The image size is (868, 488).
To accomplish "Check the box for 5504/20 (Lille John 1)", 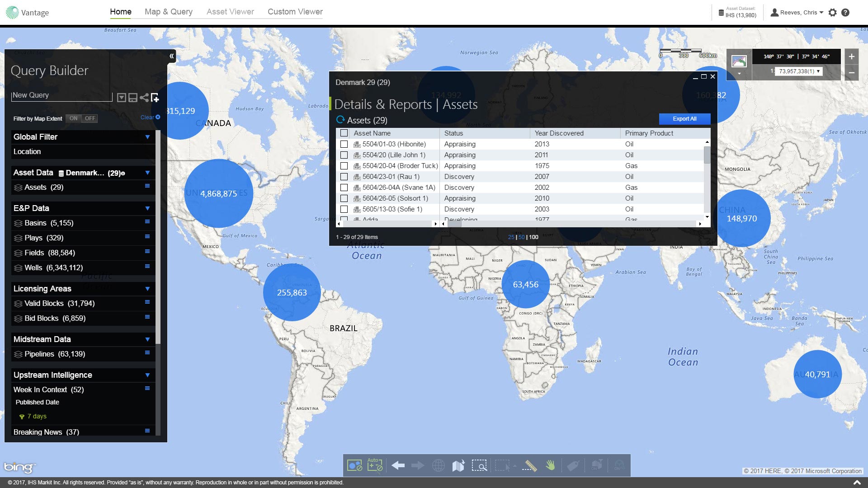I will 344,155.
